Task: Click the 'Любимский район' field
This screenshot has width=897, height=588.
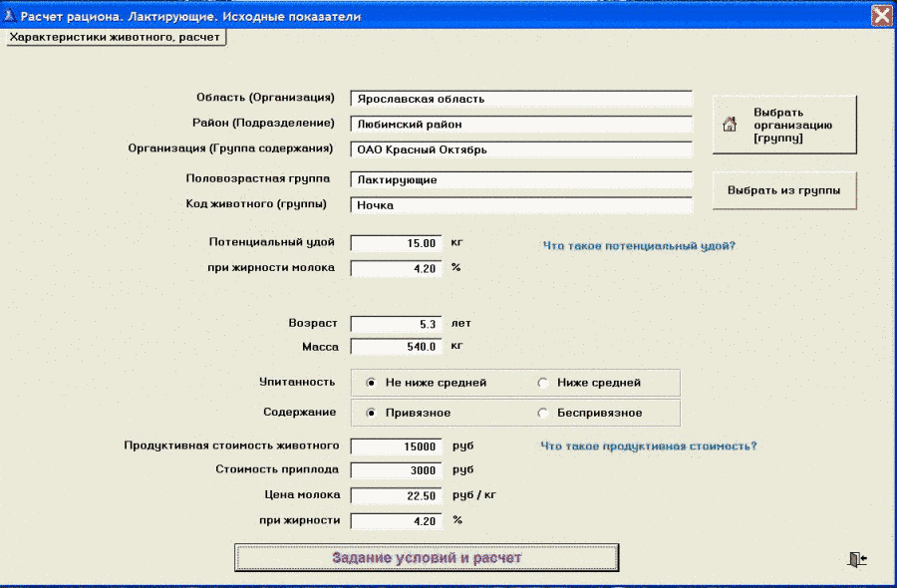Action: tap(521, 125)
